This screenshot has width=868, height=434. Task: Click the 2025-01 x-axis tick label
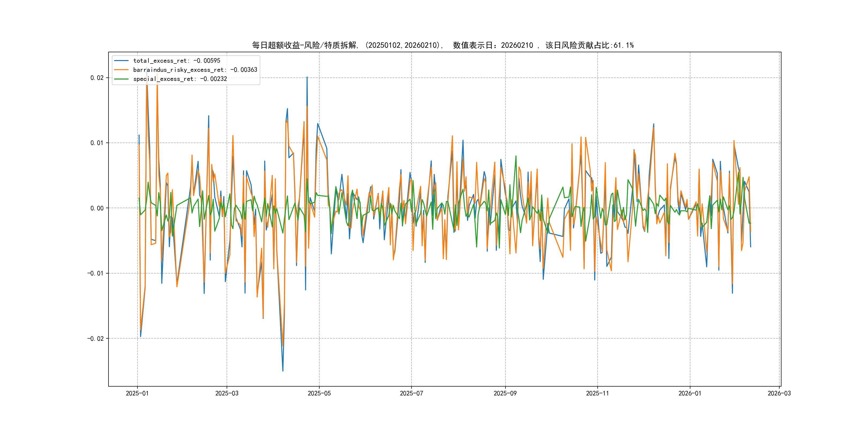pos(137,393)
